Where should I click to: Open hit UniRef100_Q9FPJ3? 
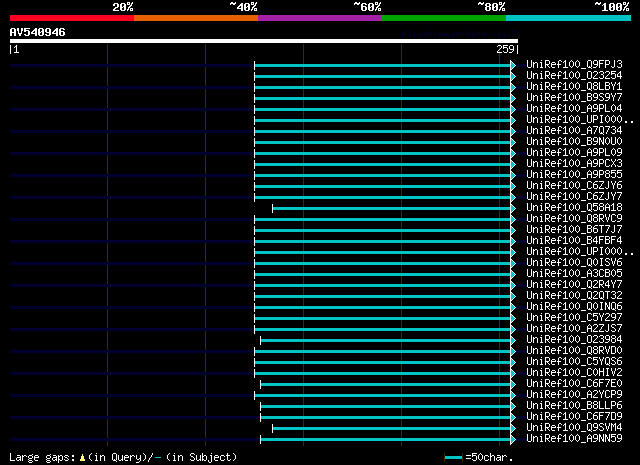click(574, 65)
